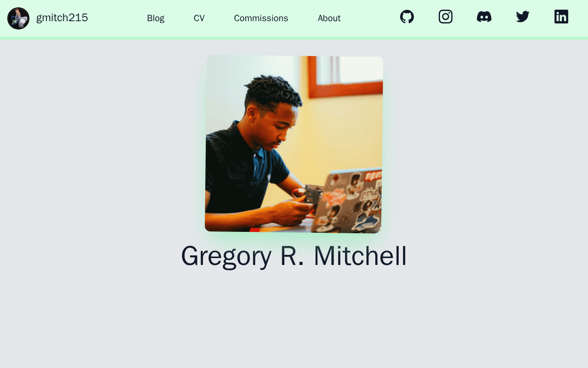Open the CV nav item

pos(199,18)
